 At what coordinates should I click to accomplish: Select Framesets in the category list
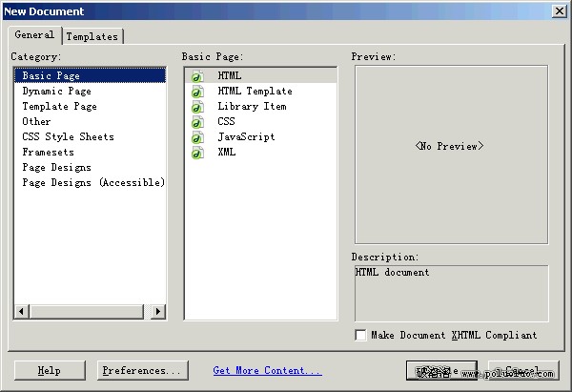[x=48, y=153]
